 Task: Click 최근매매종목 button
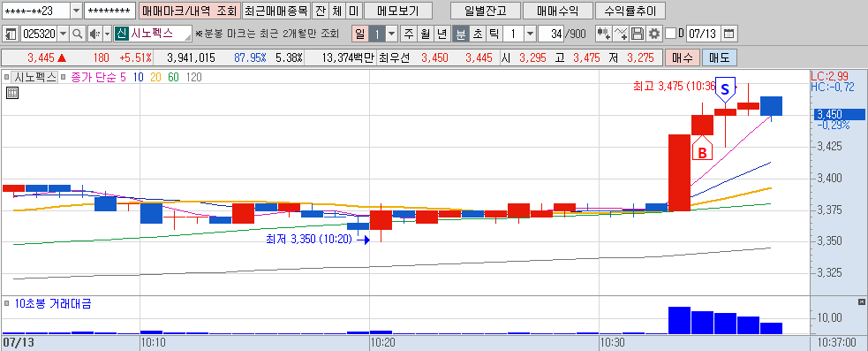[x=275, y=11]
